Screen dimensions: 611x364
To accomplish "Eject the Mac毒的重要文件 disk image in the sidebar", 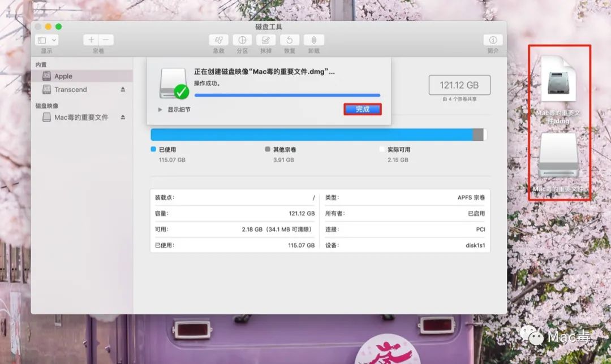I will click(x=123, y=118).
